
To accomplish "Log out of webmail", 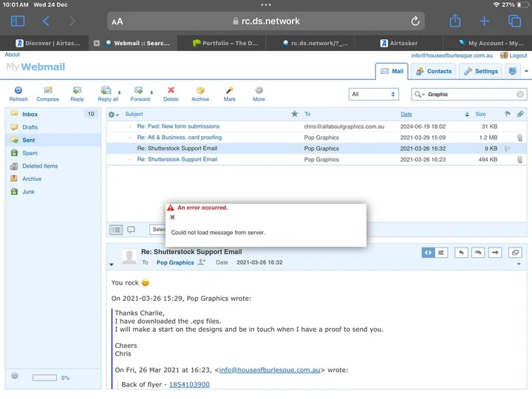I will click(x=514, y=55).
